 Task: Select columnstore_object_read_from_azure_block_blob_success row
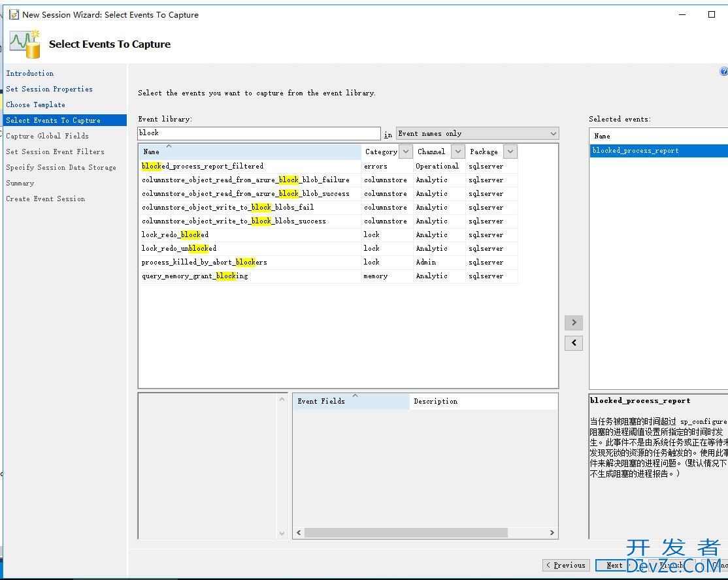click(x=328, y=193)
